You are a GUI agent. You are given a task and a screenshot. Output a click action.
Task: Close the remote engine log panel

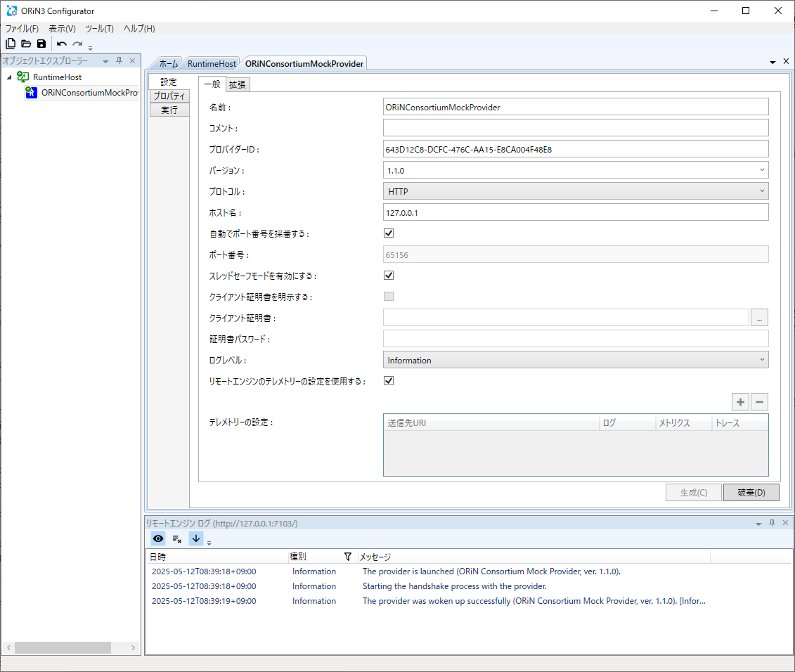(x=785, y=523)
